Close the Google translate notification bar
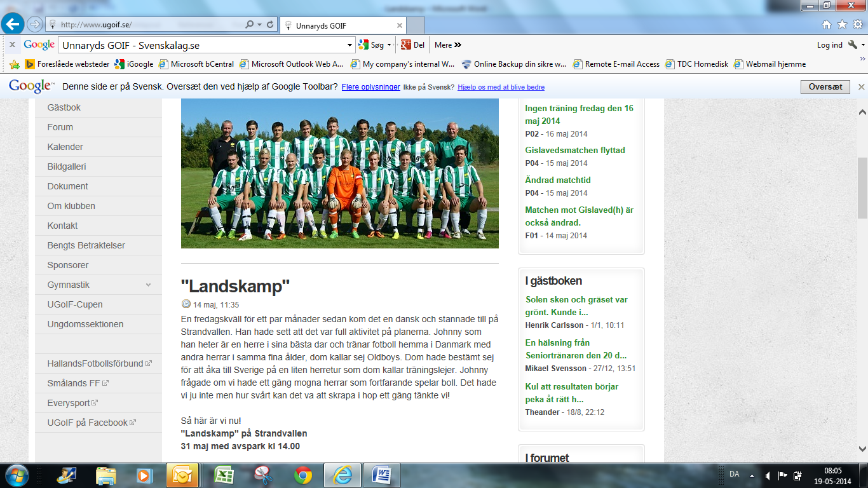 (x=861, y=87)
